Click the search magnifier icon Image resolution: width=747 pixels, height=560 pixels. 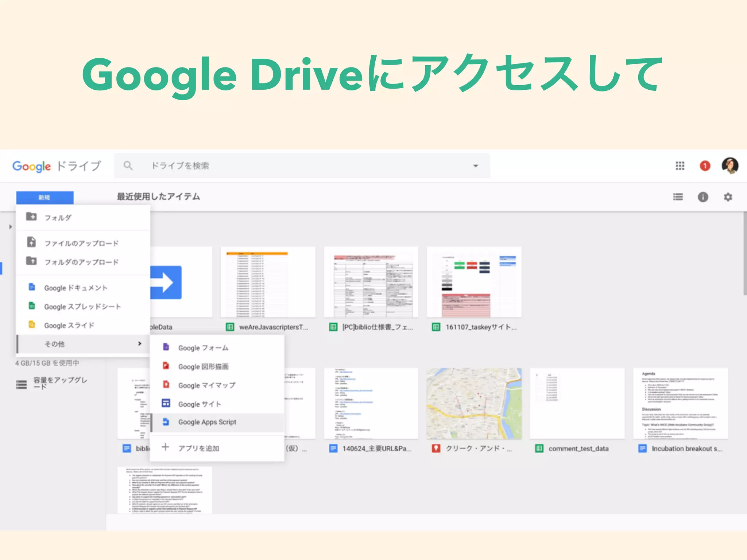tap(128, 166)
